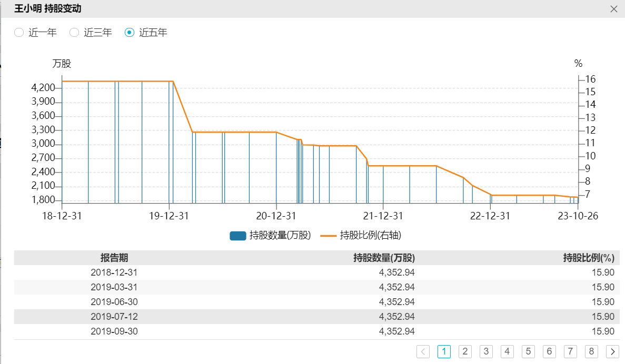Click the 16 right axis percent value
The image size is (625, 364).
point(590,79)
